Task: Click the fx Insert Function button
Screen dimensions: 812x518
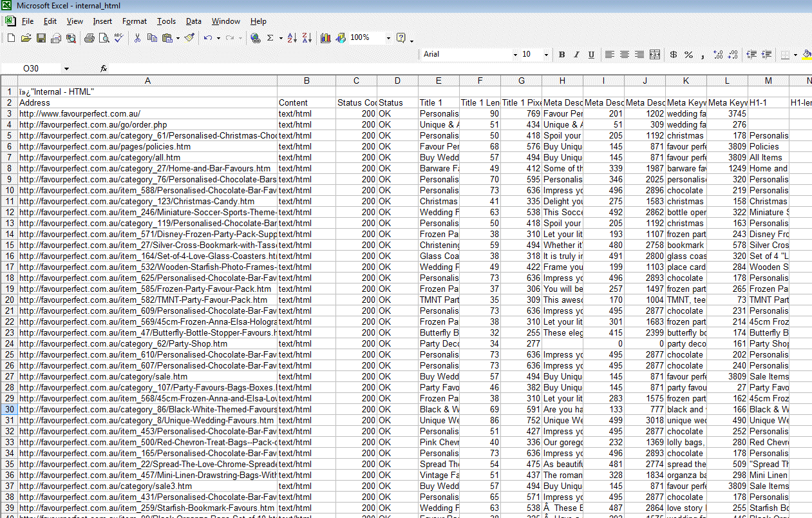Action: 104,68
